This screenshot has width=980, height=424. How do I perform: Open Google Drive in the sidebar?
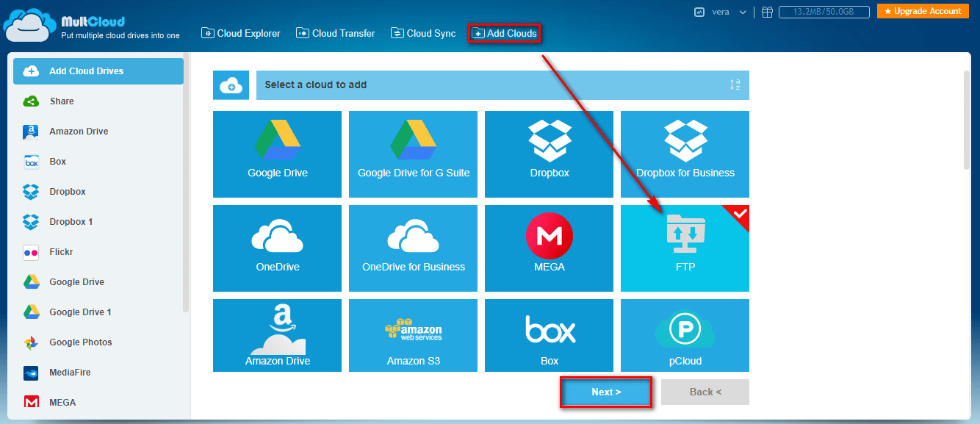point(98,282)
